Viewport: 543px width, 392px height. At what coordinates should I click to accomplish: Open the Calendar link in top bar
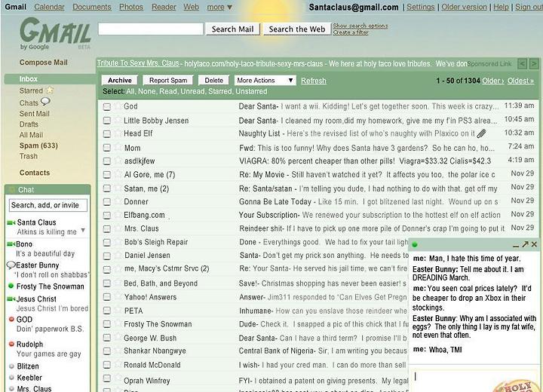coord(49,7)
